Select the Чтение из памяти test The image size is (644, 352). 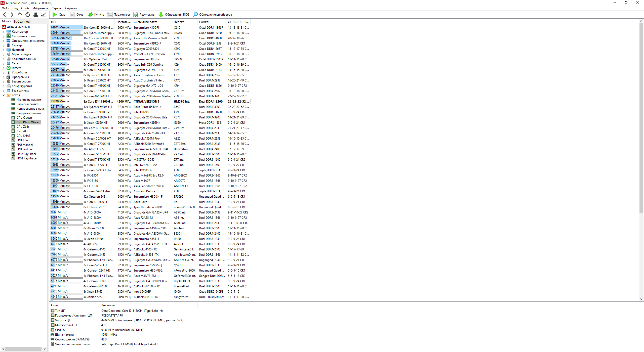point(29,100)
